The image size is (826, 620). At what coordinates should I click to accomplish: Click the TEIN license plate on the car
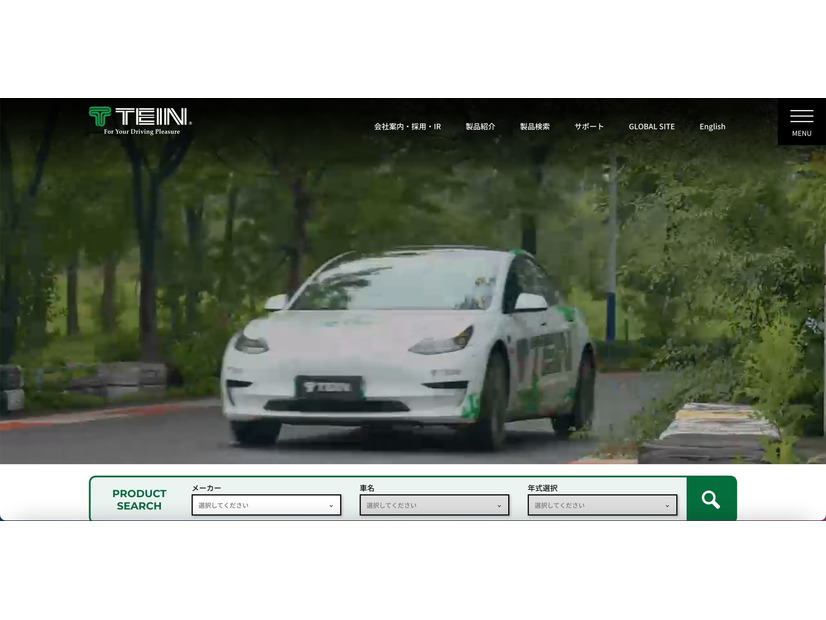pyautogui.click(x=328, y=386)
